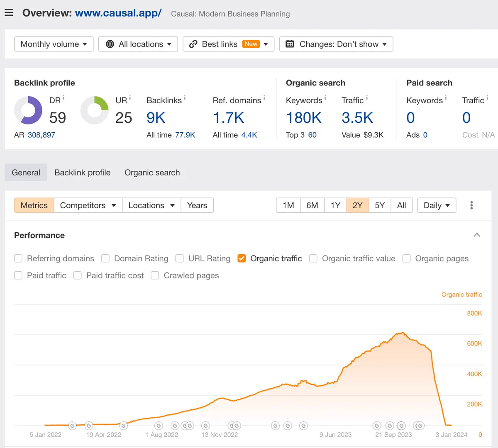Click the Organic traffic chart legend label
The height and width of the screenshot is (448, 498).
pos(461,295)
